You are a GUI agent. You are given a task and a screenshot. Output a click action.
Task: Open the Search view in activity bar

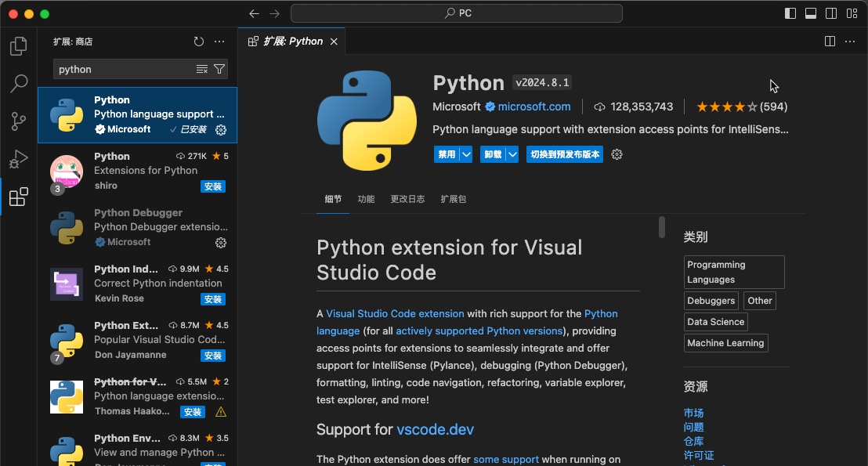[x=18, y=84]
